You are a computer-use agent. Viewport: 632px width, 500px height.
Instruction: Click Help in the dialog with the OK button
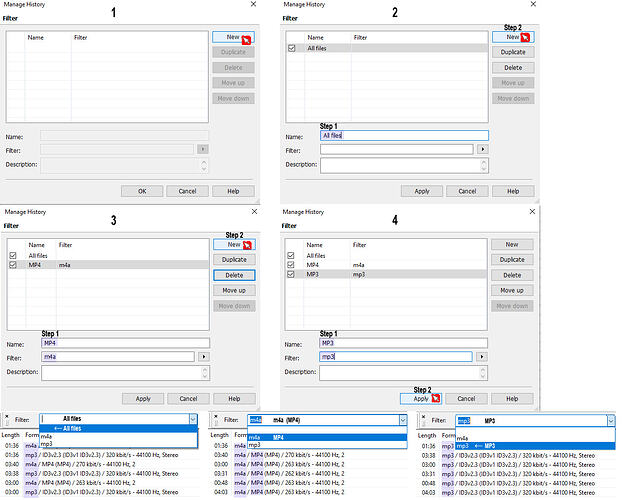(233, 191)
